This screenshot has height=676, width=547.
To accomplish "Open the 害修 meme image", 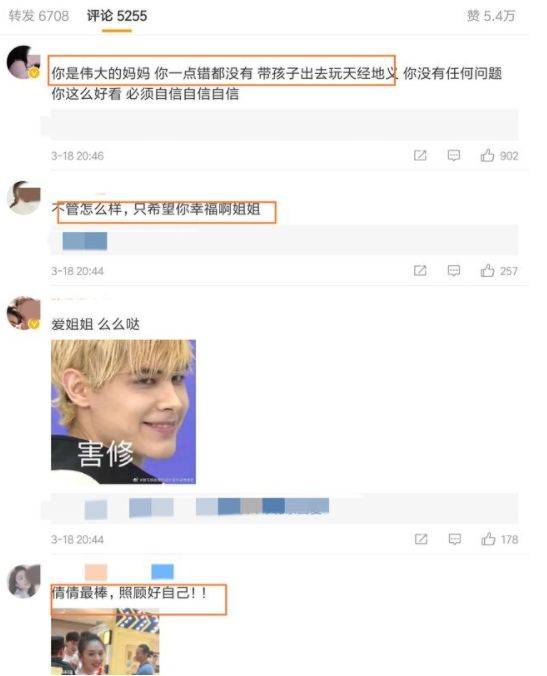I will coord(123,412).
